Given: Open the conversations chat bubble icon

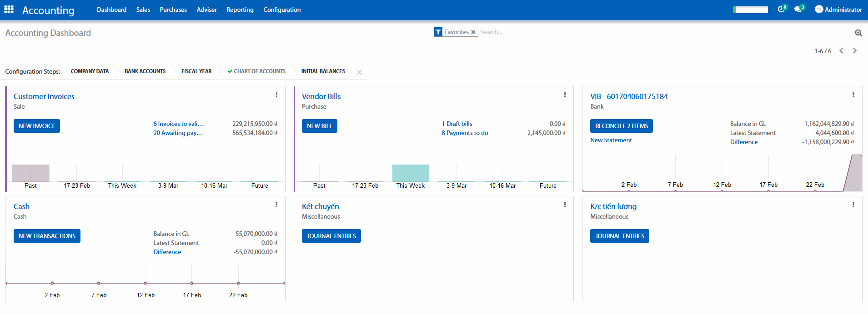Looking at the screenshot, I should 798,9.
